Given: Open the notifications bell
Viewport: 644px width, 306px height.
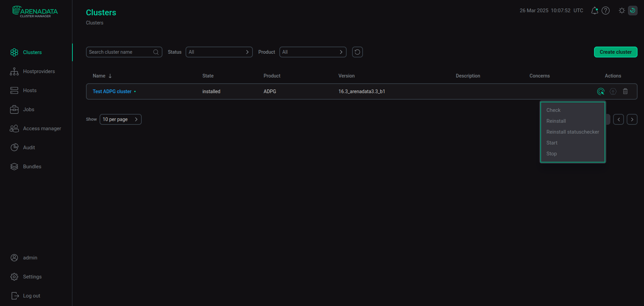Looking at the screenshot, I should tap(594, 11).
